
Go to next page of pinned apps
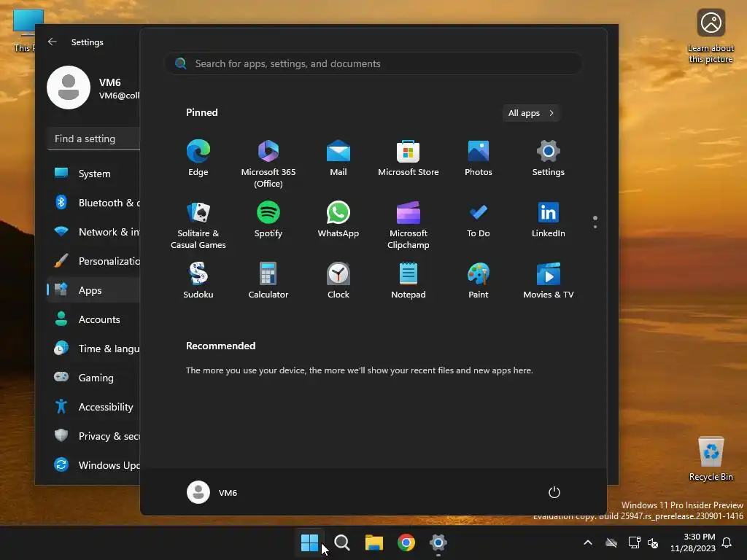click(595, 227)
